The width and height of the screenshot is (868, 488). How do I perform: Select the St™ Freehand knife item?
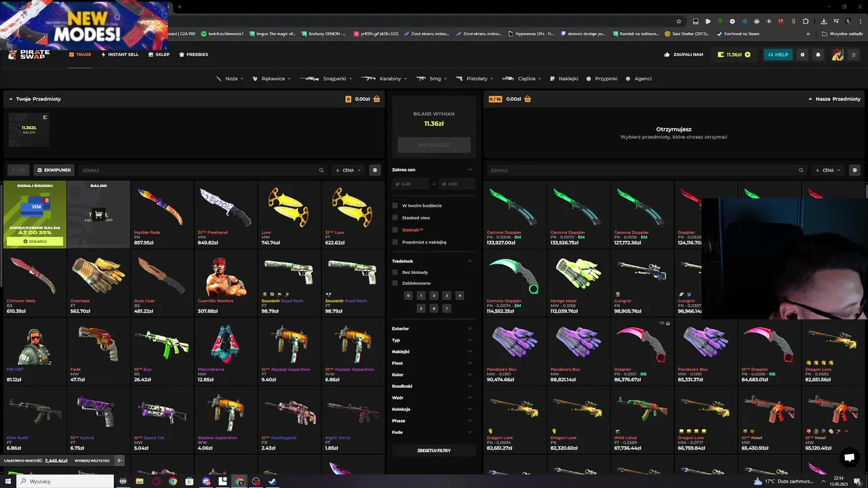click(x=225, y=213)
